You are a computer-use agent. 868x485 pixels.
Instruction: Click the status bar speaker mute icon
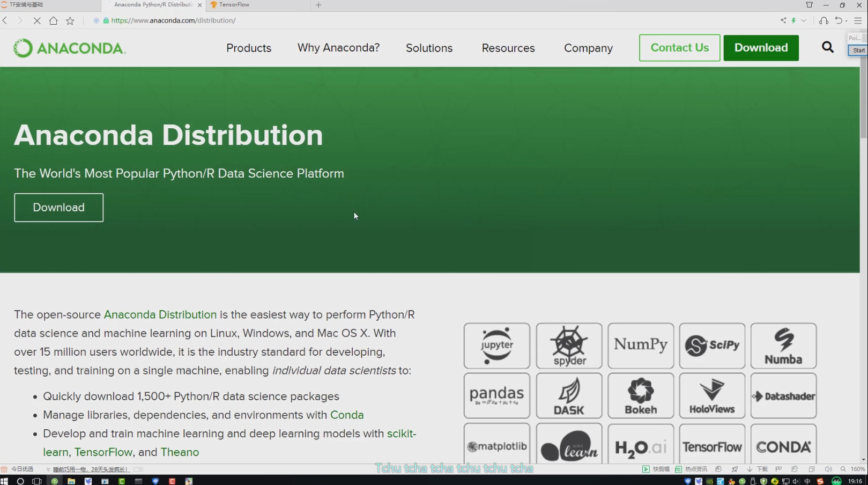click(828, 469)
